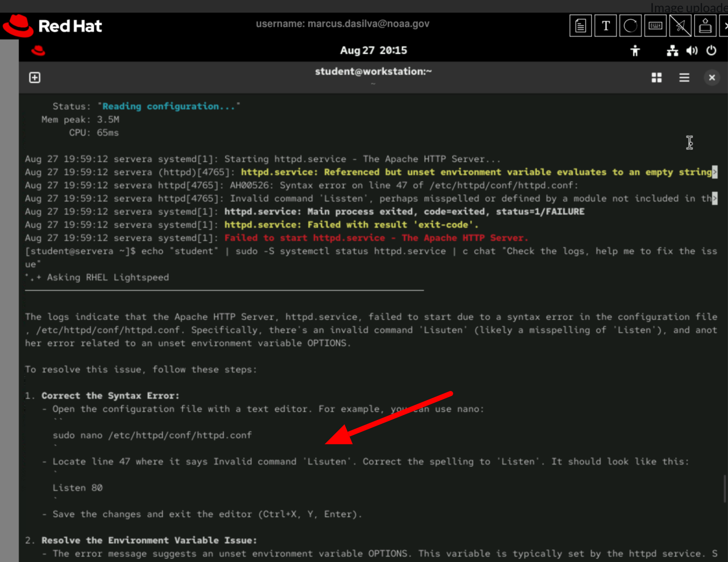The image size is (728, 562).
Task: Click the 'sudo nano /etc/httpd/conf/httpd.conf' command line
Action: (152, 436)
